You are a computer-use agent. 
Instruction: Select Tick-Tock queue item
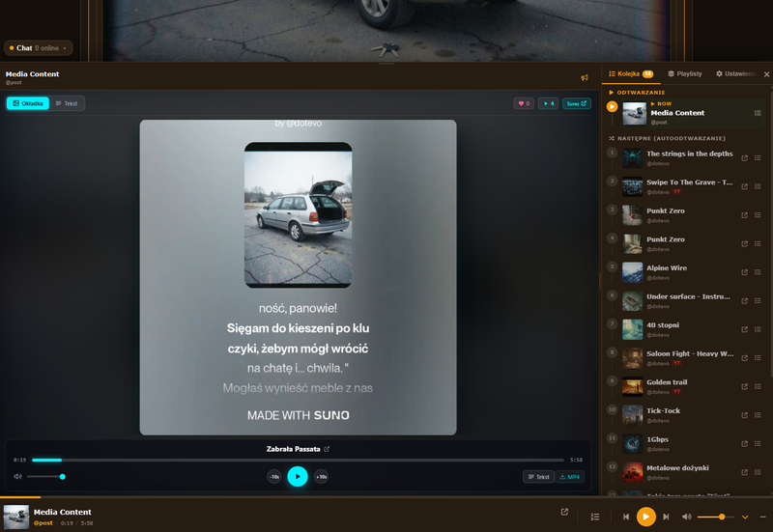686,415
